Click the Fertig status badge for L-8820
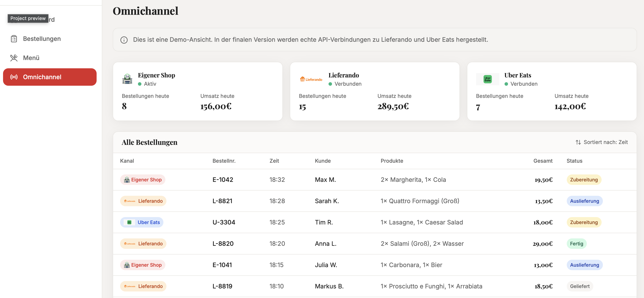644x298 pixels. coord(576,243)
